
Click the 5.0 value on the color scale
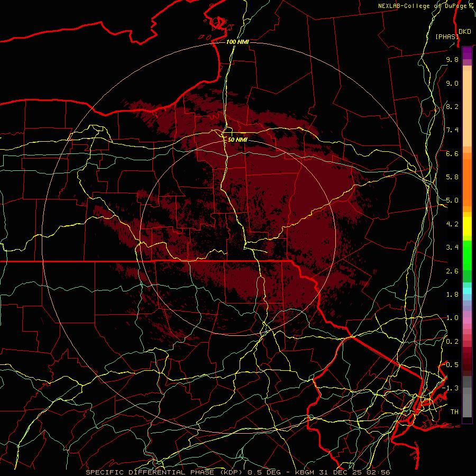[x=452, y=200]
